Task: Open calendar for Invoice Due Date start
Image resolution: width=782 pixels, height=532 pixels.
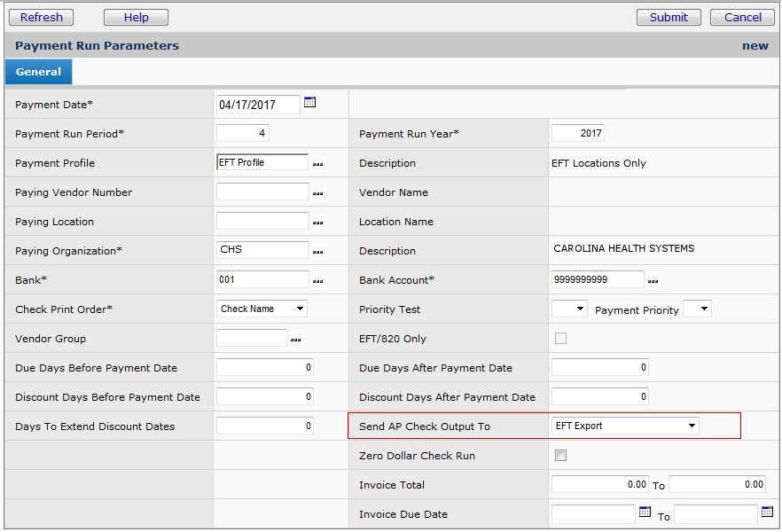Action: pos(645,512)
